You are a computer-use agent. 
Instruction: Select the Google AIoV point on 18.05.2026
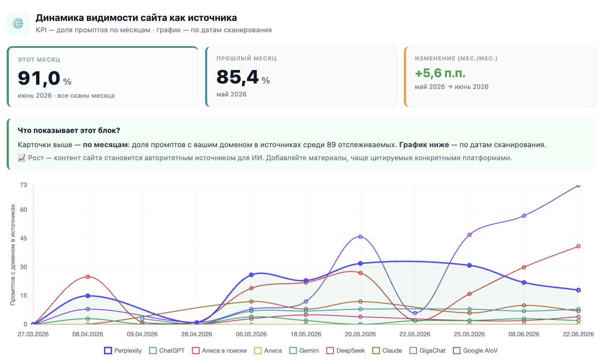point(306,302)
